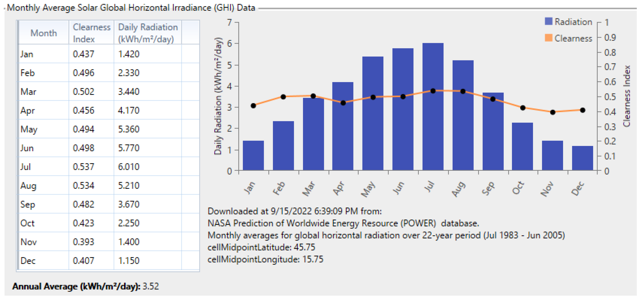Select the Mar radiation value 3.440
The height and width of the screenshot is (301, 644).
tap(129, 92)
